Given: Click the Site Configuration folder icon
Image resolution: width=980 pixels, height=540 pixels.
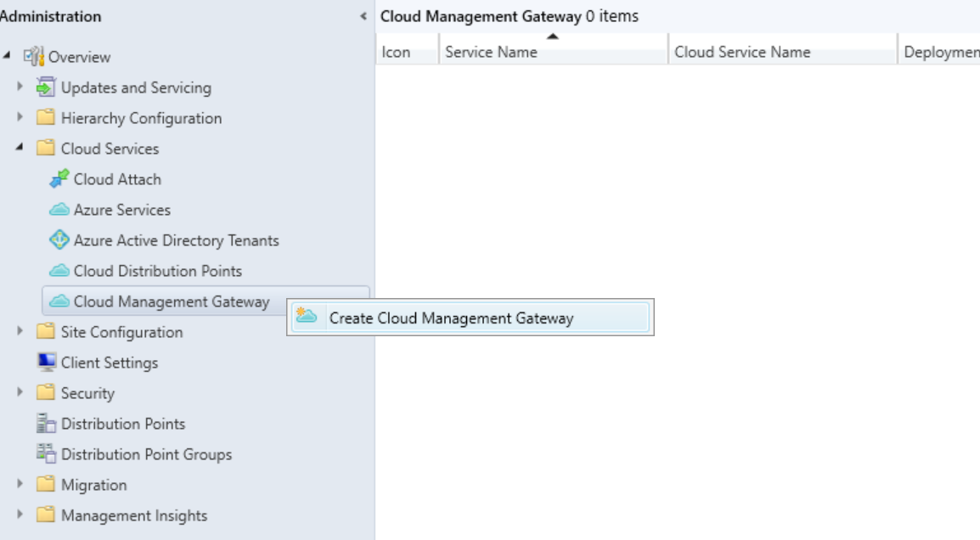Looking at the screenshot, I should [x=46, y=331].
